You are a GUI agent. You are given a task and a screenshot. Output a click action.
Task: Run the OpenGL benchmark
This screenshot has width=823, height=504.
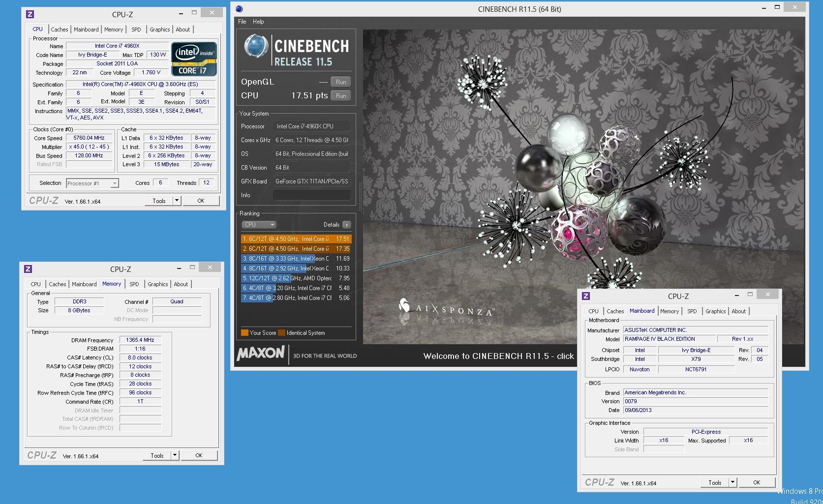[x=341, y=82]
